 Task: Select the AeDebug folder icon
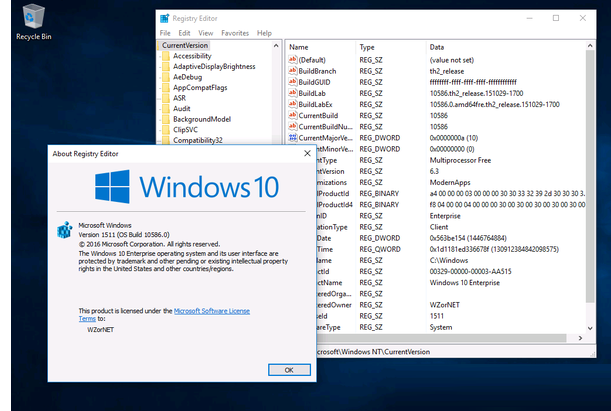click(165, 77)
